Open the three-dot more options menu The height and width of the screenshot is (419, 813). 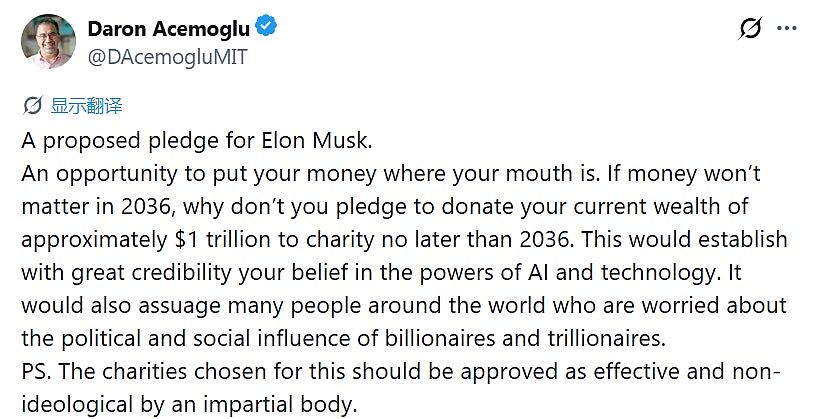pyautogui.click(x=786, y=29)
